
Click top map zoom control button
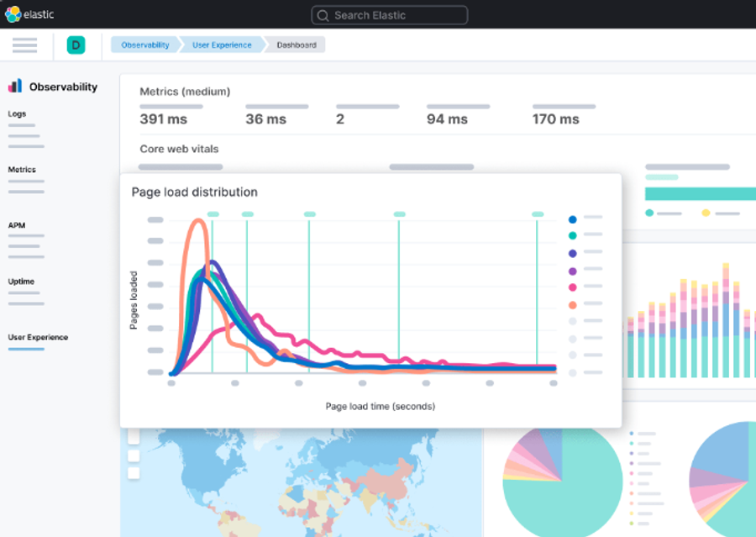click(x=134, y=437)
